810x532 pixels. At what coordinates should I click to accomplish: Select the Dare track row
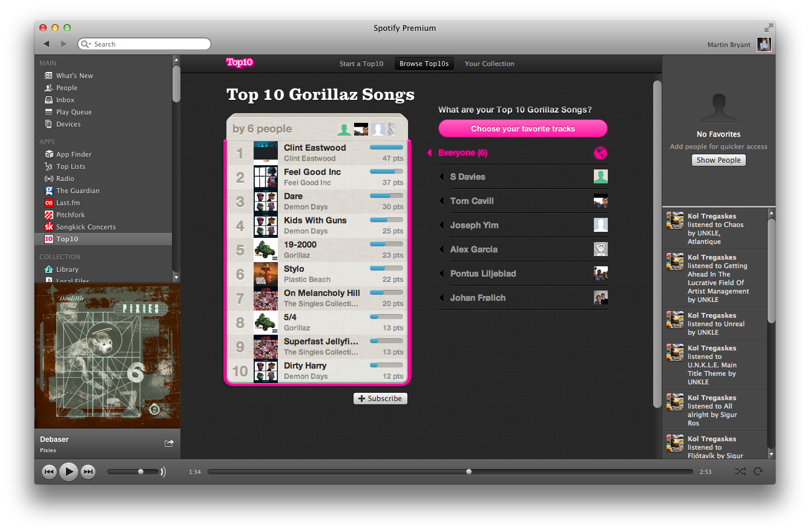(317, 202)
